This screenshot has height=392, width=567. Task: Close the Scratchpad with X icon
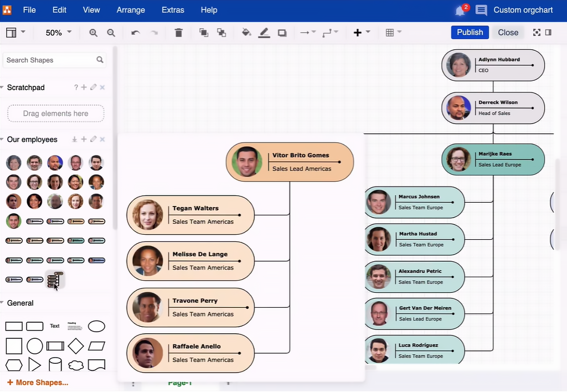click(x=102, y=87)
